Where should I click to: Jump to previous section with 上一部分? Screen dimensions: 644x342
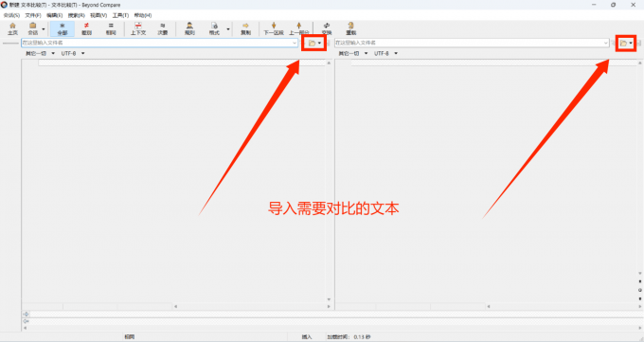(298, 28)
